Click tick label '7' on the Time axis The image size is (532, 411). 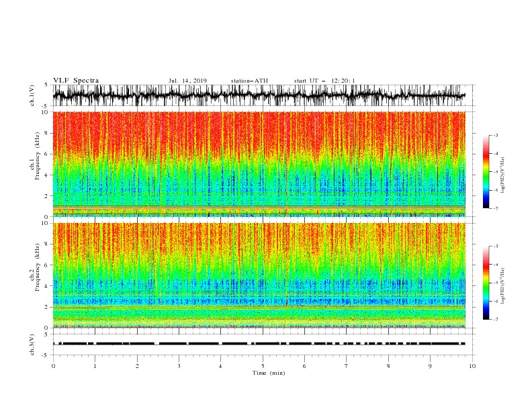click(347, 366)
